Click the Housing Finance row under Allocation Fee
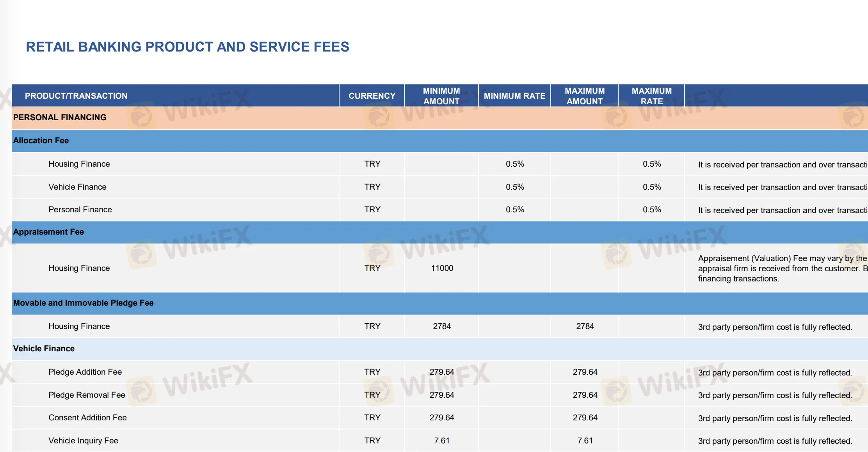The width and height of the screenshot is (868, 452). [x=79, y=164]
